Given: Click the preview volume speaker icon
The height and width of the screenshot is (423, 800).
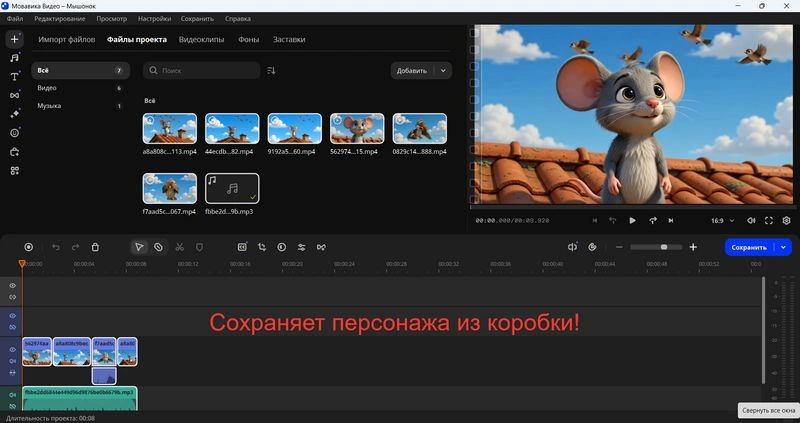Looking at the screenshot, I should [751, 220].
